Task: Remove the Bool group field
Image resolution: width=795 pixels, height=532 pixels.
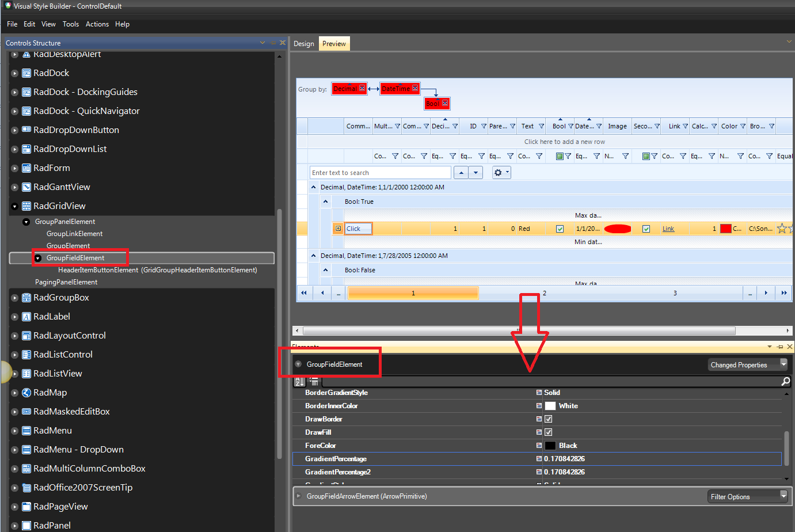Action: pyautogui.click(x=445, y=103)
